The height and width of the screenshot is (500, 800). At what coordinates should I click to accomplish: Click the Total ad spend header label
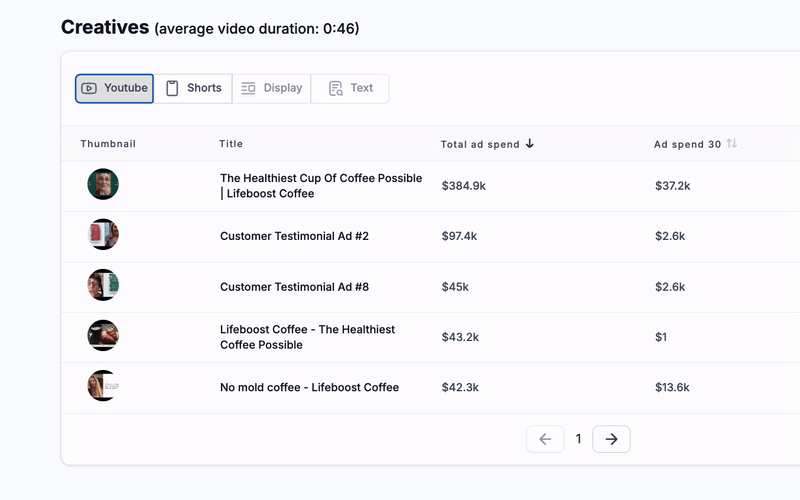[x=480, y=144]
